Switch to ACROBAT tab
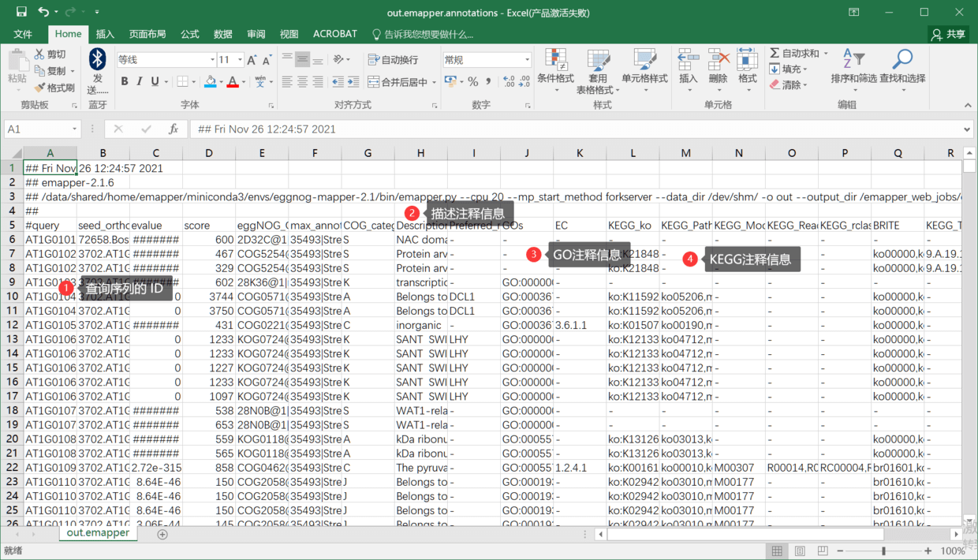 coord(335,34)
